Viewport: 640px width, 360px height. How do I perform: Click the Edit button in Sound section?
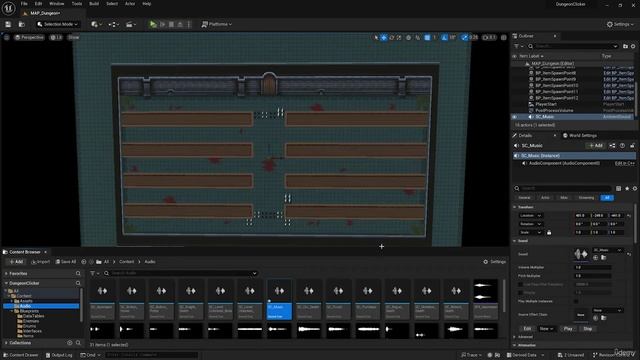pos(527,329)
